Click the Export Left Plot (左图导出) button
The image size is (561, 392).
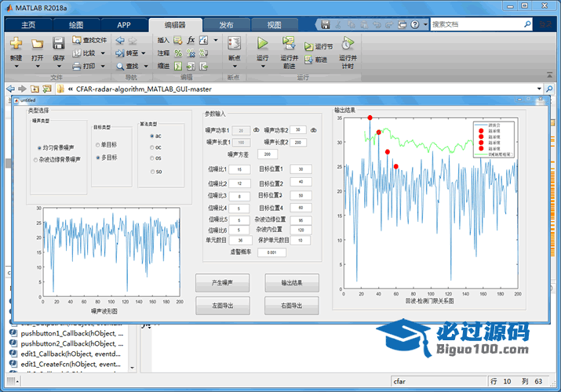[223, 306]
